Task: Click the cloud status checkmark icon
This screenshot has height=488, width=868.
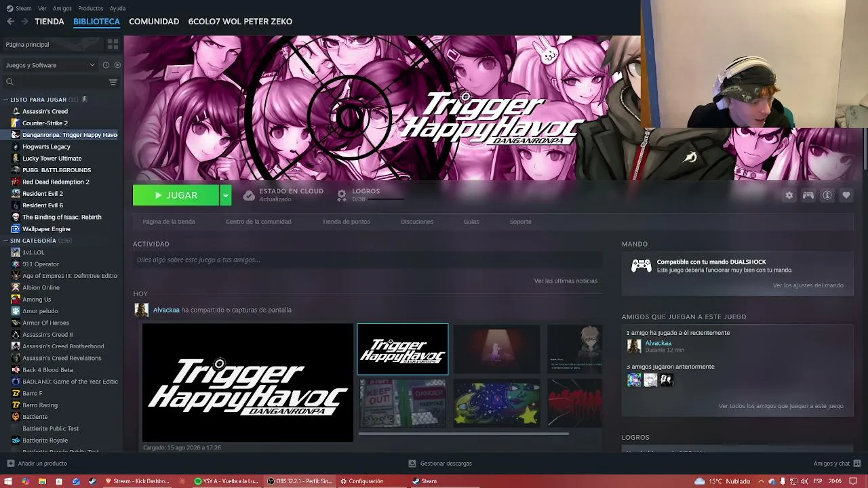Action: [249, 195]
